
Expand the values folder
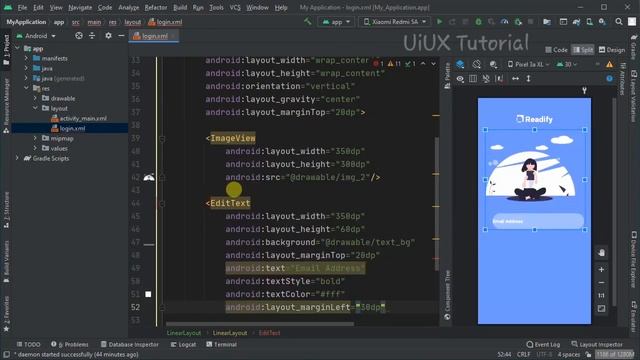click(x=36, y=148)
